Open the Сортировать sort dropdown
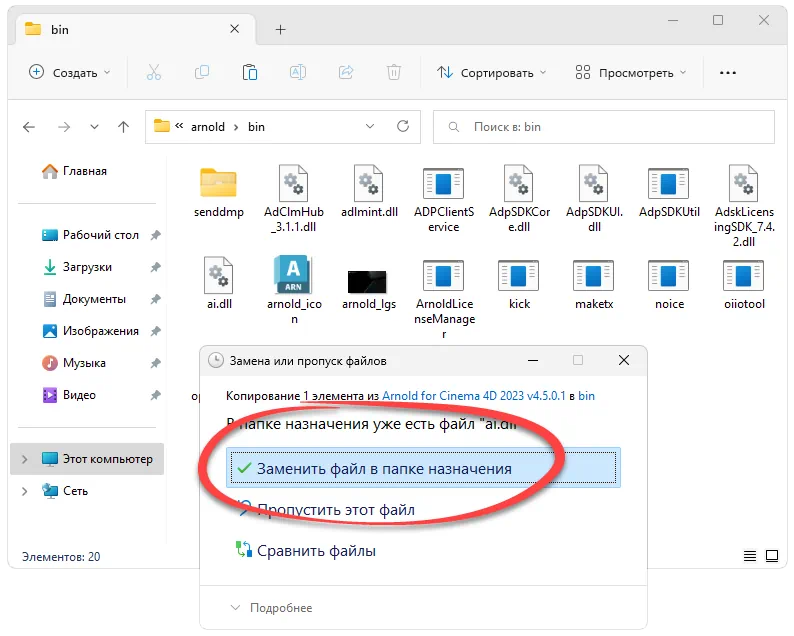 492,73
